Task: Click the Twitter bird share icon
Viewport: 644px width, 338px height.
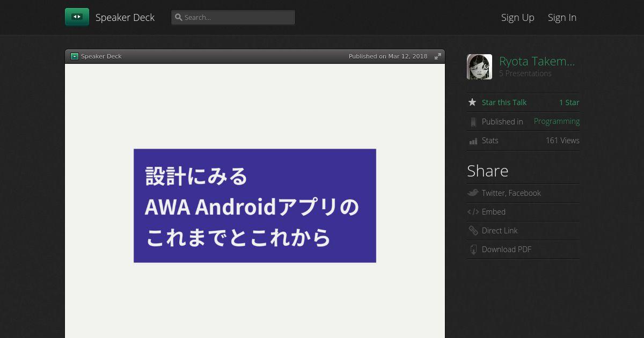Action: pos(473,193)
